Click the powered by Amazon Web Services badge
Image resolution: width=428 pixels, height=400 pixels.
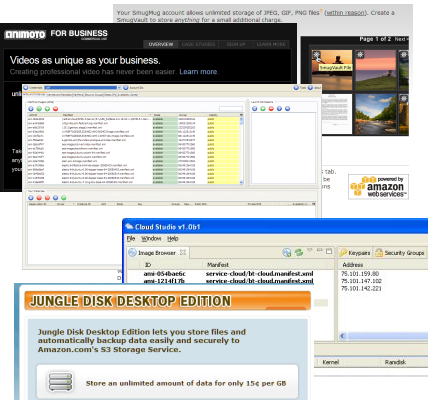[378, 187]
